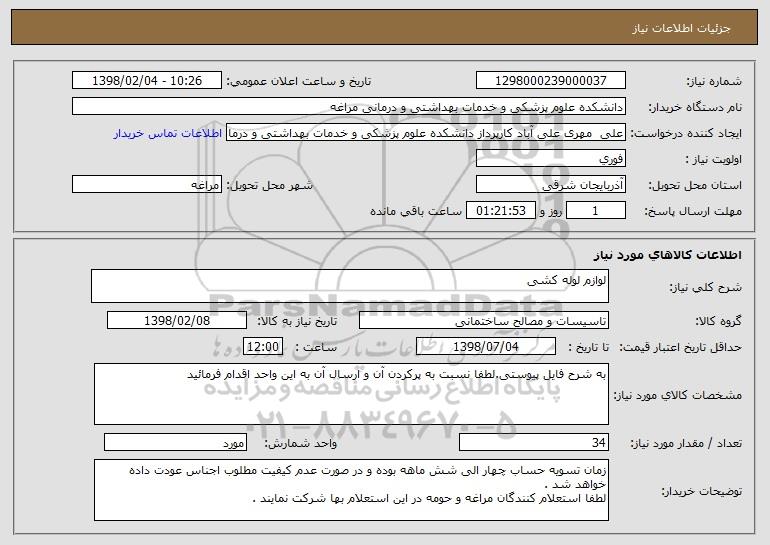The image size is (770, 545).
Task: Click the text ساعت باقی مانده
Action: (x=416, y=212)
